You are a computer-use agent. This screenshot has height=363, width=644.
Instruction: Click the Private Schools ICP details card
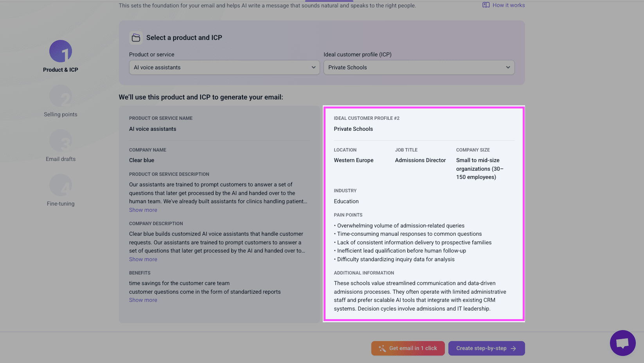424,214
